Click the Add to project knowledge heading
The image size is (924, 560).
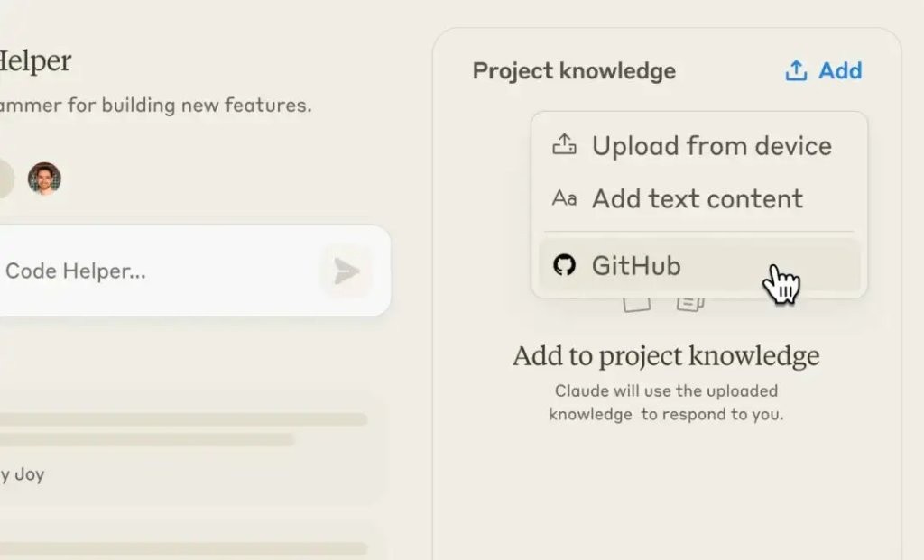click(x=666, y=356)
